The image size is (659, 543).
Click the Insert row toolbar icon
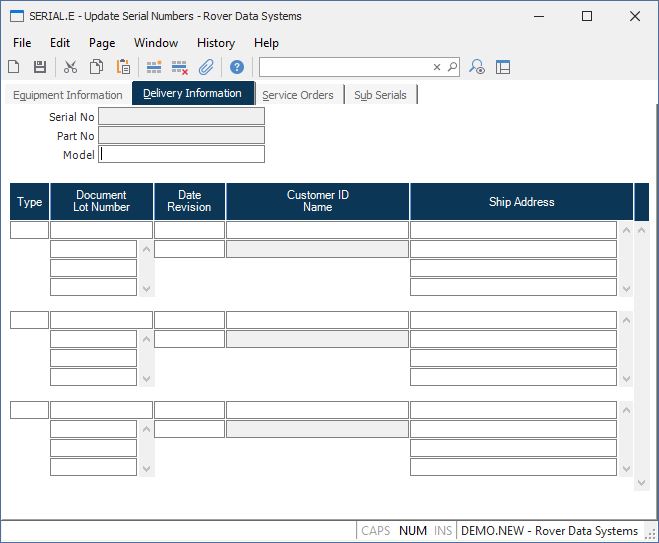coord(154,67)
